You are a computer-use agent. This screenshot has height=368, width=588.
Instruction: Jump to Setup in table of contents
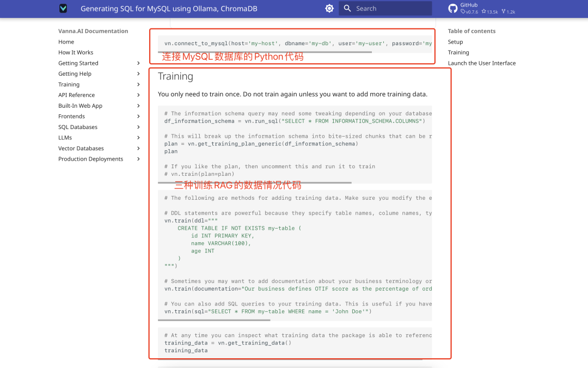(455, 42)
